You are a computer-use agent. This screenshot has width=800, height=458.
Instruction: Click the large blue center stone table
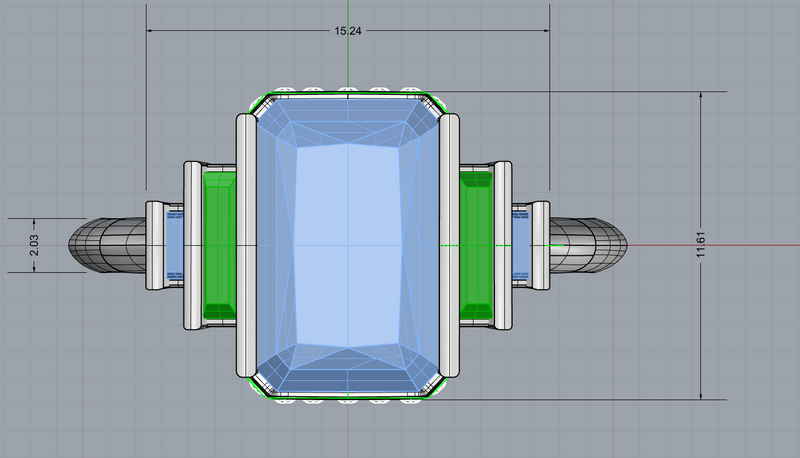pos(347,244)
